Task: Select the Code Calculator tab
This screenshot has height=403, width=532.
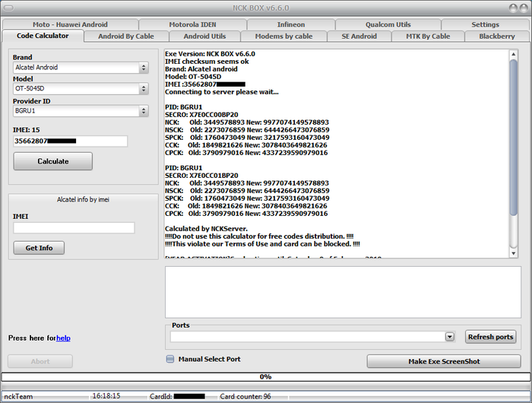Action: click(43, 36)
